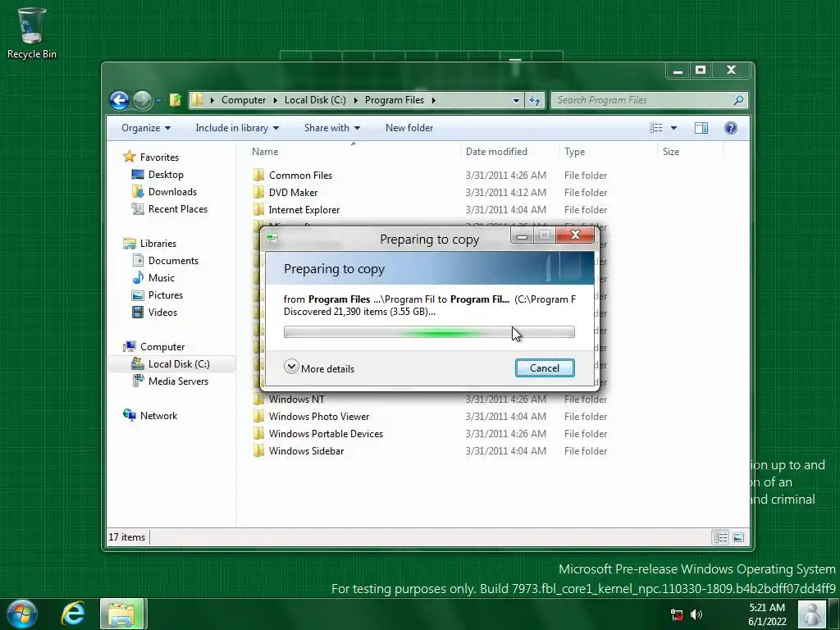Image resolution: width=840 pixels, height=630 pixels.
Task: Select the Windows Portable Devices folder
Action: [326, 433]
